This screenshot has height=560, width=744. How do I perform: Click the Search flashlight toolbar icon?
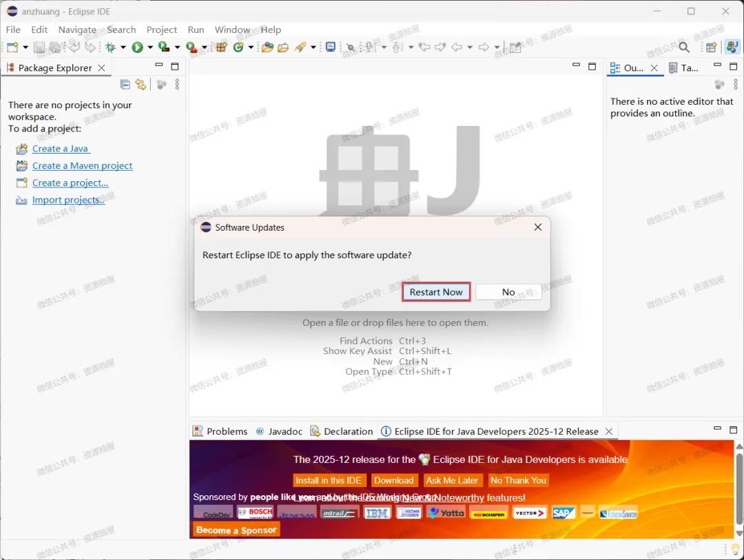[x=300, y=47]
